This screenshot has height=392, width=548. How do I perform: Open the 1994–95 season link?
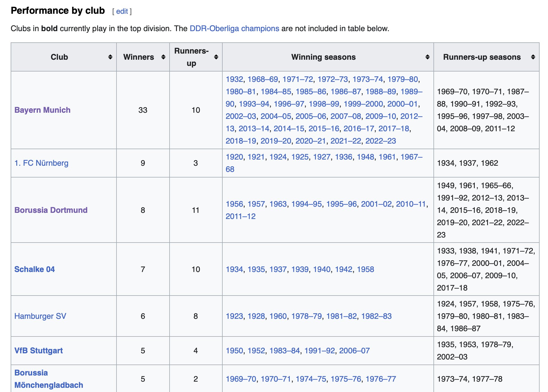point(307,204)
